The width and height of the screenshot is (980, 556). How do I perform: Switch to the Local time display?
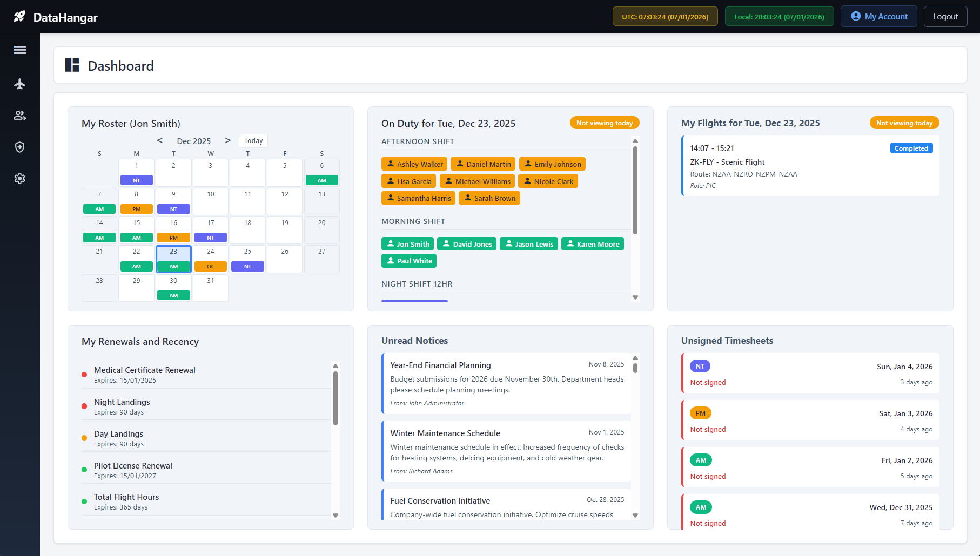point(779,16)
